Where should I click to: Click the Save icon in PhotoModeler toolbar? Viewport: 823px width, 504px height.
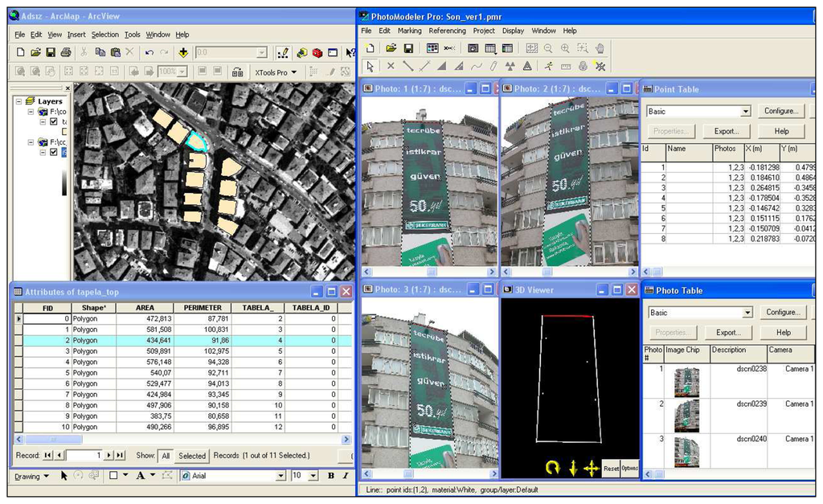coord(408,49)
